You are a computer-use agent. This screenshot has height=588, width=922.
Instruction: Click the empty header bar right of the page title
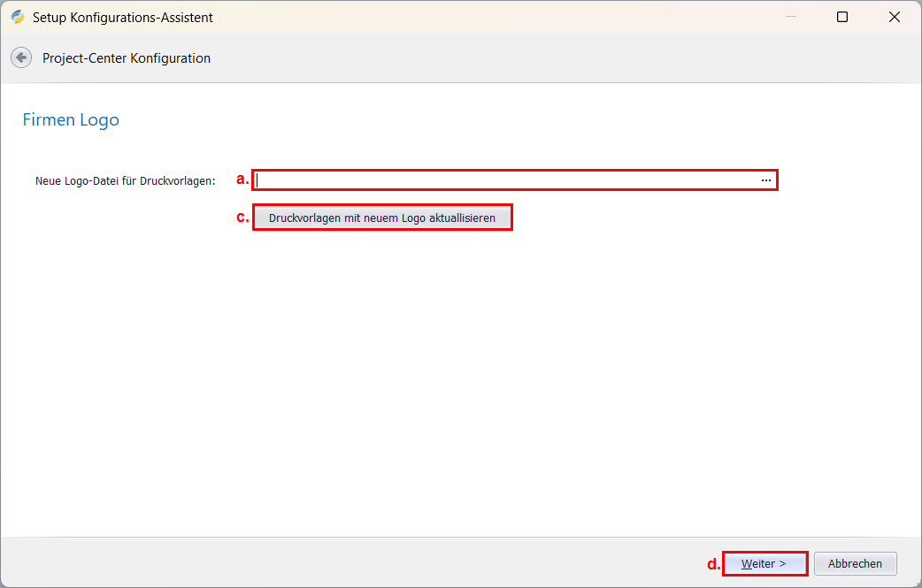coord(566,58)
